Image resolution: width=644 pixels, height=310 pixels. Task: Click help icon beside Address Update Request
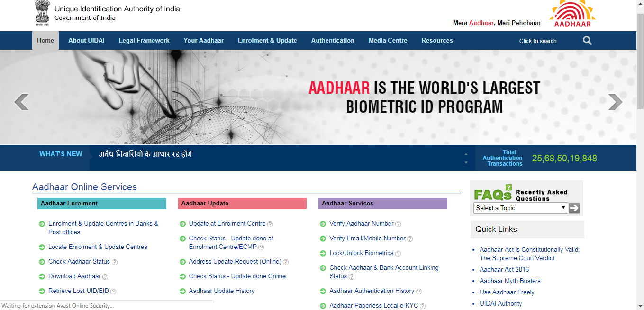[286, 262]
